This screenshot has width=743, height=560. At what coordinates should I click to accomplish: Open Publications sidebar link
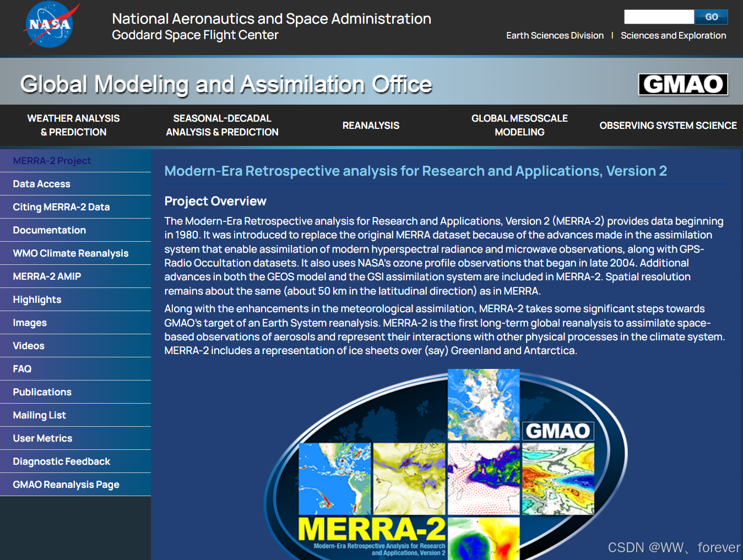tap(75, 392)
